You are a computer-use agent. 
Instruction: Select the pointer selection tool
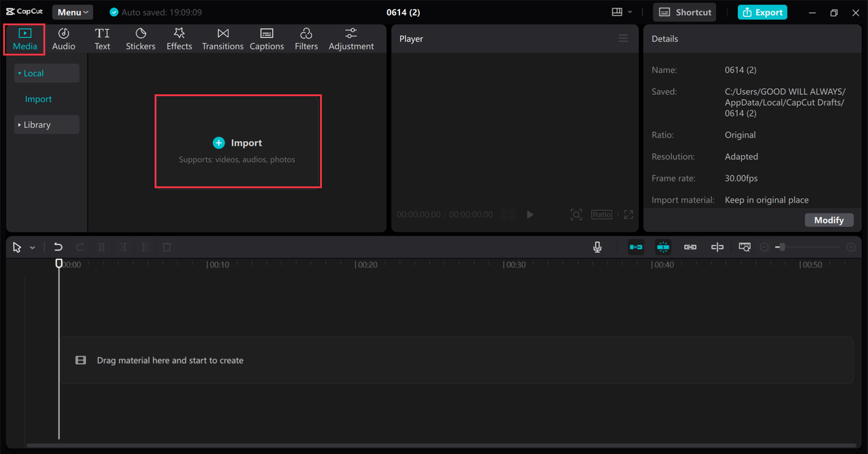[x=17, y=247]
